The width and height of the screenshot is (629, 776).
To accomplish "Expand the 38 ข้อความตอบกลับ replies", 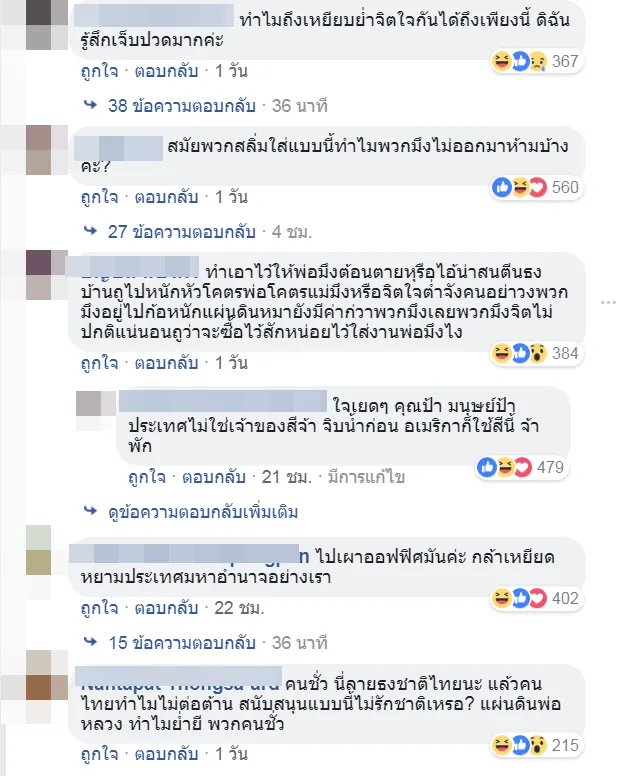I will 182,106.
